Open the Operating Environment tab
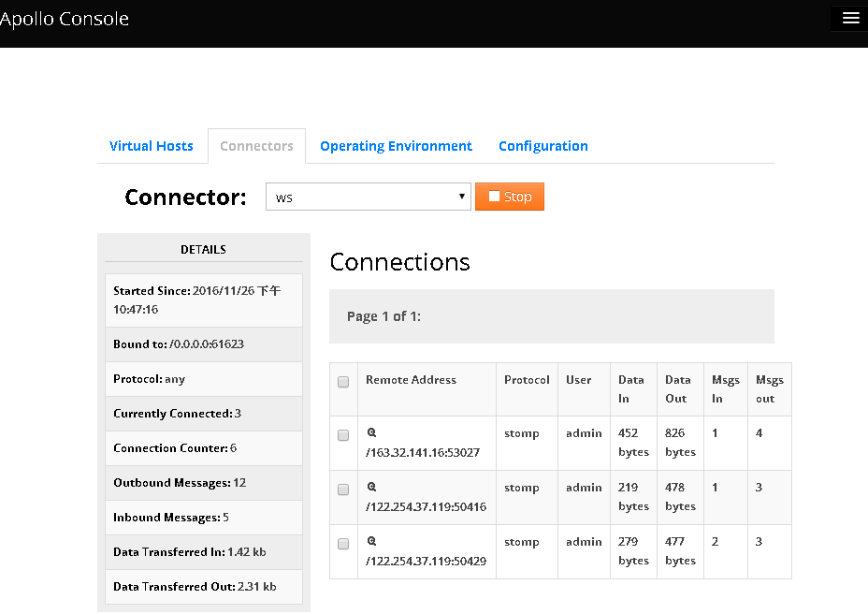Screen dimensions: 868x614 [x=396, y=146]
